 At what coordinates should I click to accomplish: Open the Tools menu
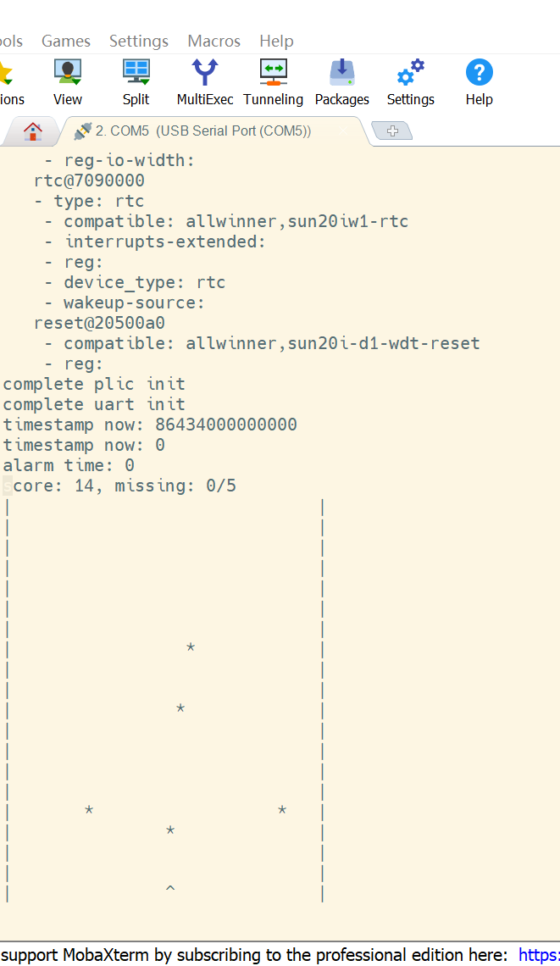click(10, 42)
